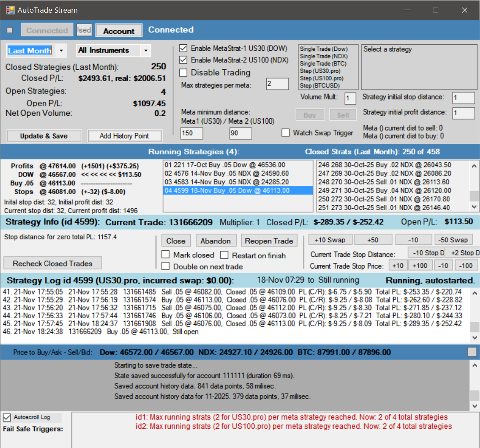The width and height of the screenshot is (480, 448).
Task: Check the Double on next trade option
Action: (166, 266)
